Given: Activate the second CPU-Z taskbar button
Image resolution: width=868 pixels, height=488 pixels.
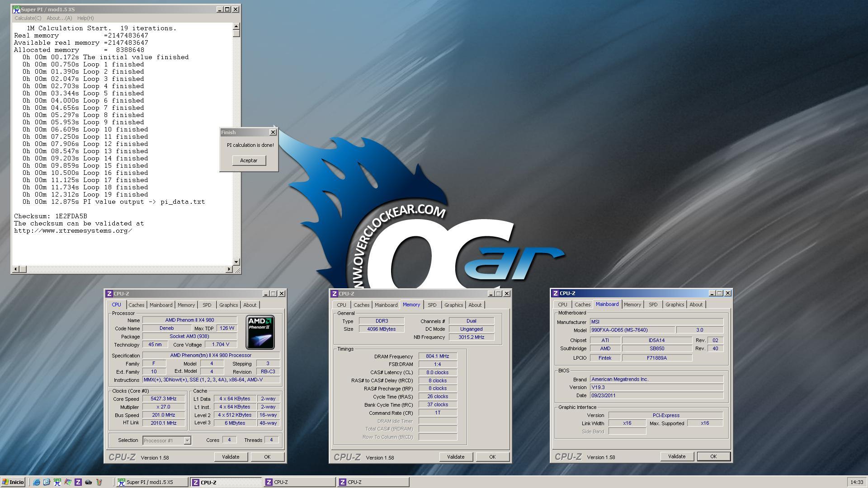Looking at the screenshot, I should [x=300, y=482].
